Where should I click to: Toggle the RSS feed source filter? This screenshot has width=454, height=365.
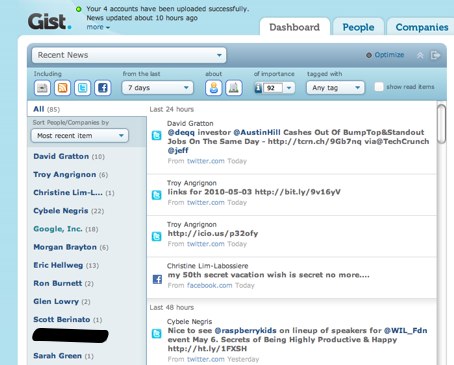click(62, 88)
